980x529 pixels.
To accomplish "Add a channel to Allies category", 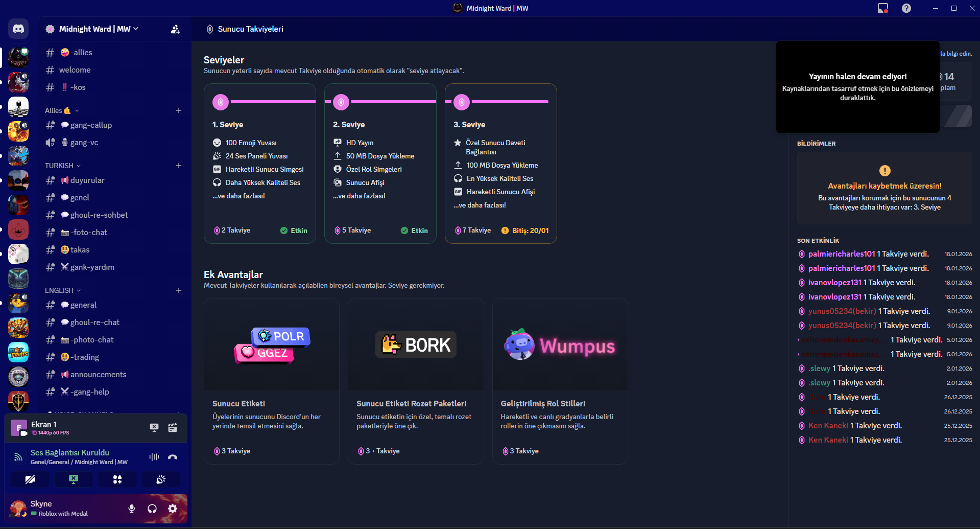I will pos(179,110).
